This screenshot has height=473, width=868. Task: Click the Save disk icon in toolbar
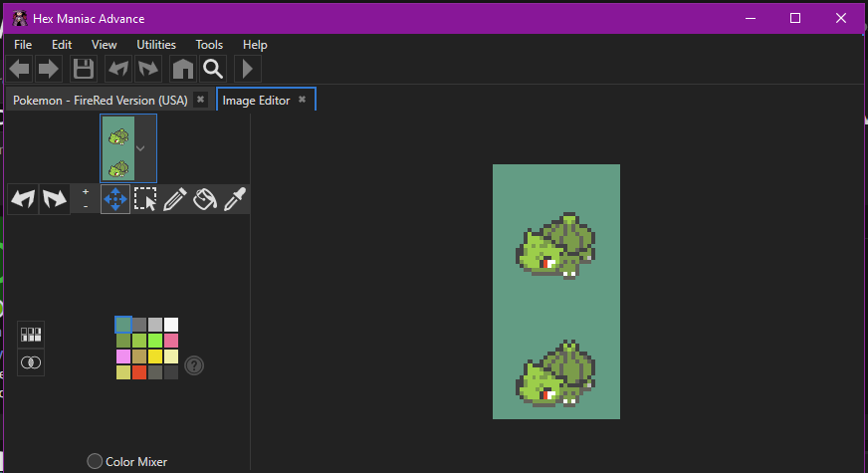click(x=83, y=69)
